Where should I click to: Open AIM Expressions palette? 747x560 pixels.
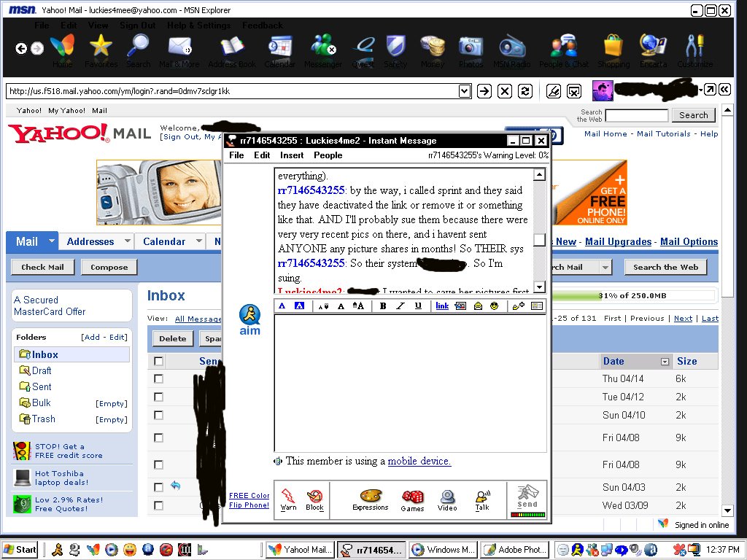pyautogui.click(x=371, y=499)
